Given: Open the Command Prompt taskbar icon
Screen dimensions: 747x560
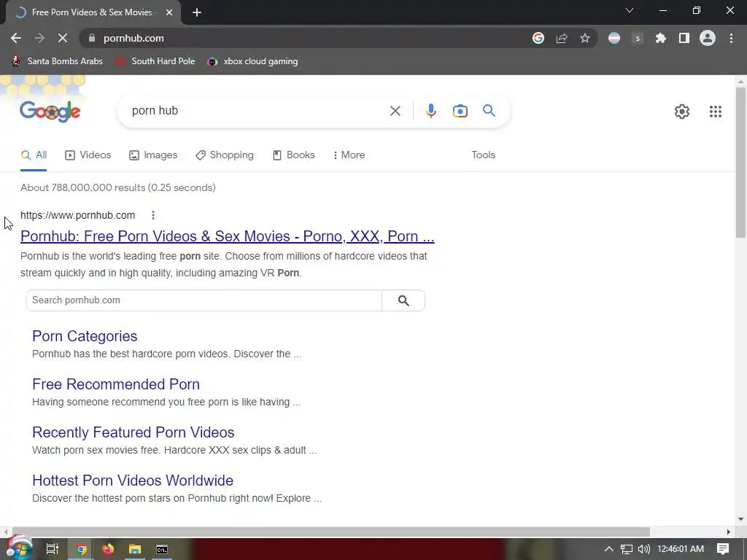Looking at the screenshot, I should coord(162,550).
